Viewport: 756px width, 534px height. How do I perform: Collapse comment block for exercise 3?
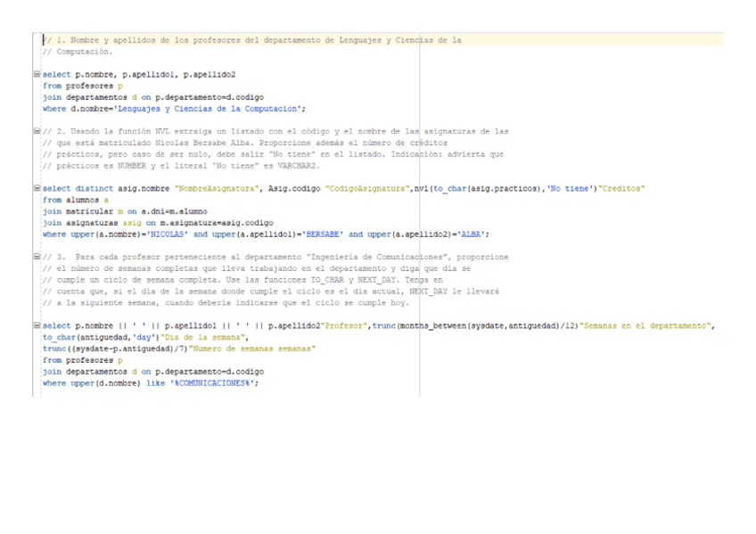[37, 257]
